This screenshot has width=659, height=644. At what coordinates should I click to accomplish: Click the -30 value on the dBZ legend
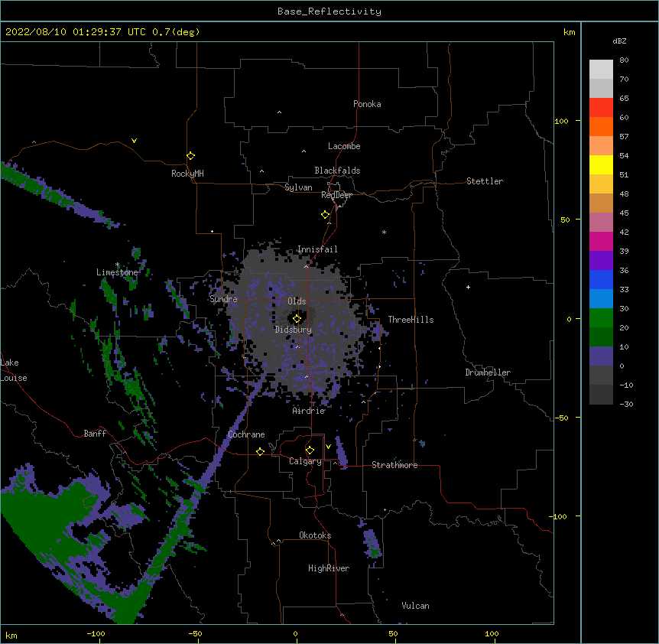tap(626, 404)
